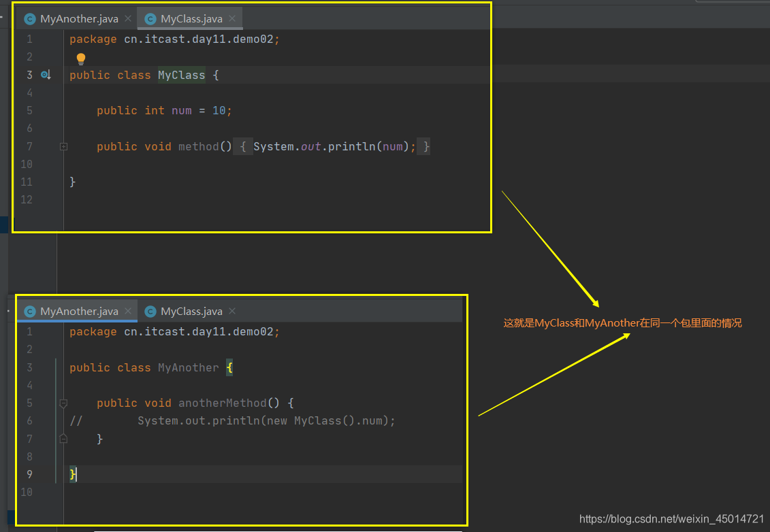The width and height of the screenshot is (770, 532).
Task: Click line number 5 in upper editor gutter
Action: (x=29, y=110)
